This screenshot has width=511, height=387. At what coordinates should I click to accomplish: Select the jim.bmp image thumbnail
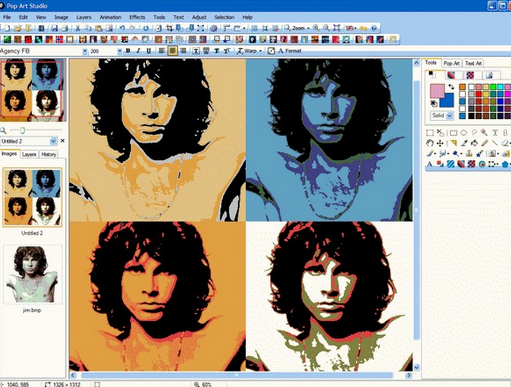(x=32, y=275)
